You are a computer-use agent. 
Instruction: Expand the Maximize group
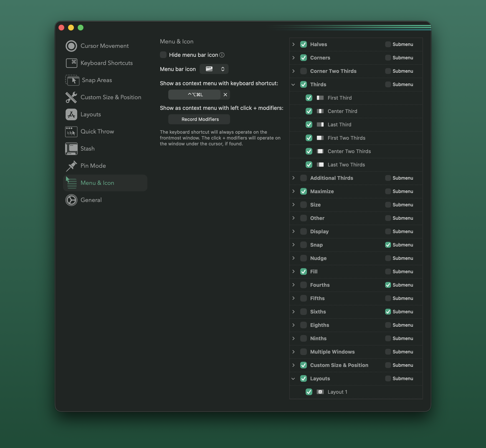(293, 191)
